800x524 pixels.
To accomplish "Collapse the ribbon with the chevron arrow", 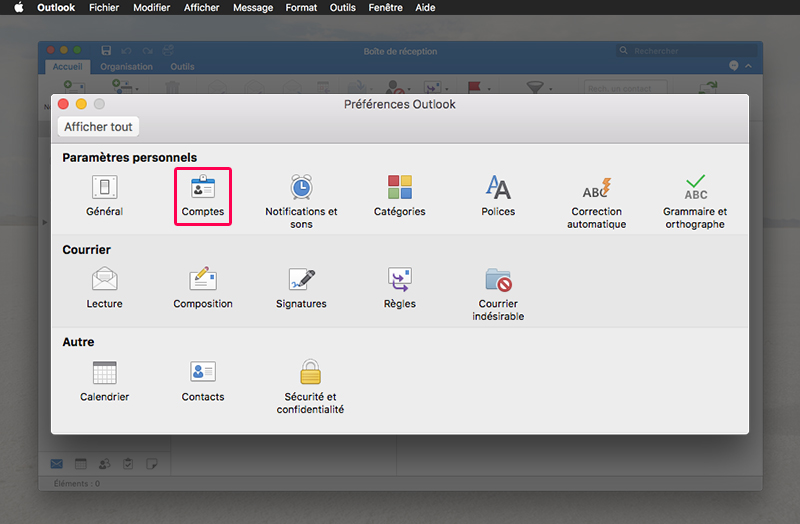I will (748, 66).
